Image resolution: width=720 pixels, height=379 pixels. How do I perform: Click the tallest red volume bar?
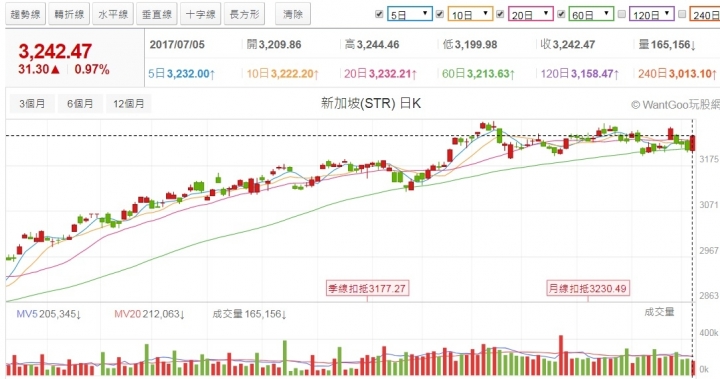point(561,356)
